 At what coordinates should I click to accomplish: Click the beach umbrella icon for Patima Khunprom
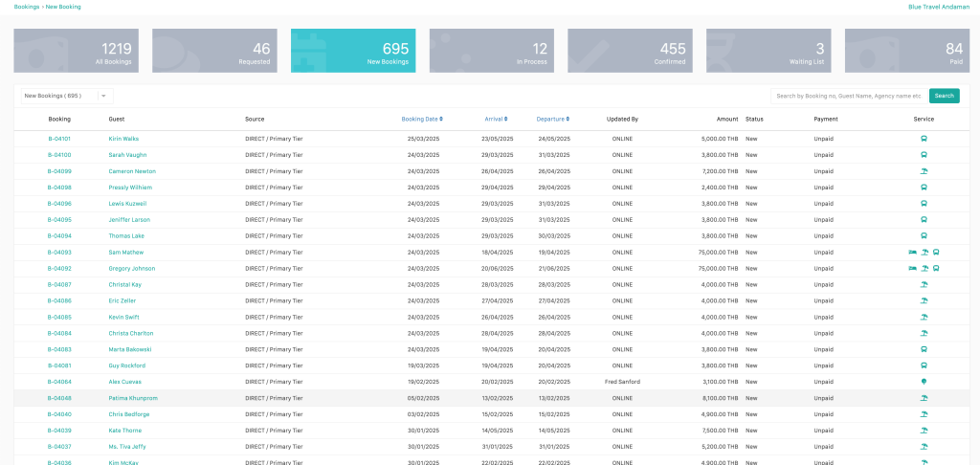tap(924, 398)
